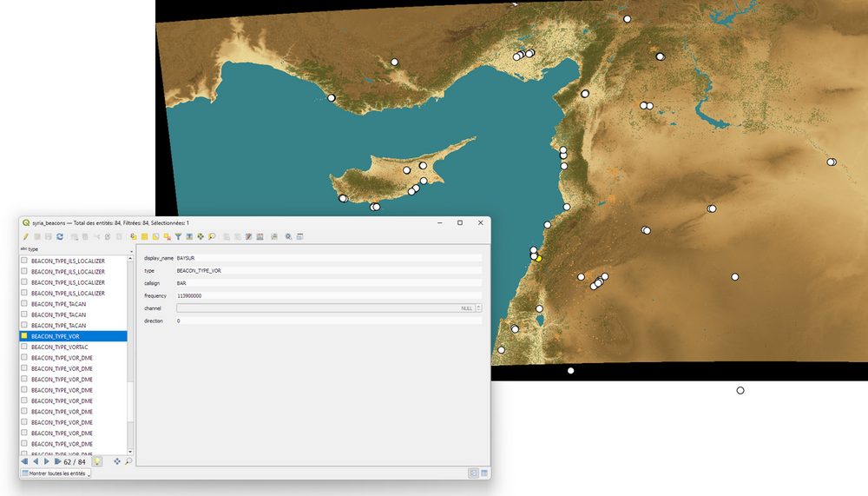The height and width of the screenshot is (496, 868).
Task: Click the frequency field 113900000
Action: [x=329, y=296]
